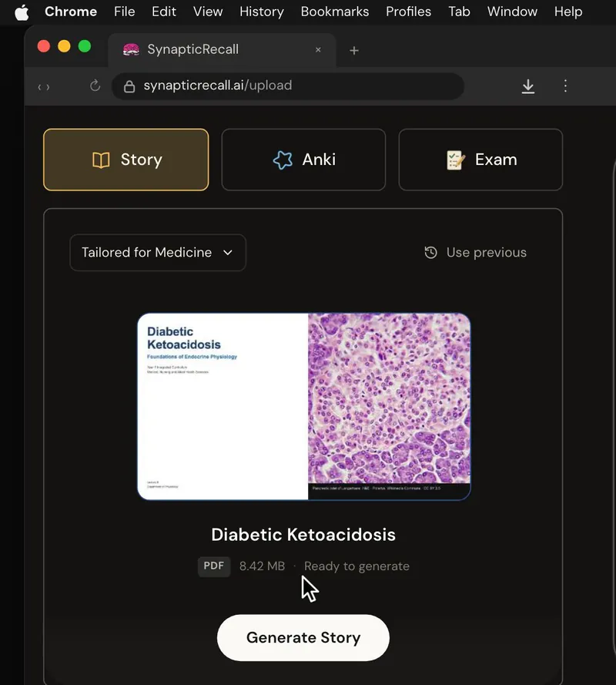Maximize the Chrome window
Image resolution: width=616 pixels, height=685 pixels.
(x=85, y=46)
